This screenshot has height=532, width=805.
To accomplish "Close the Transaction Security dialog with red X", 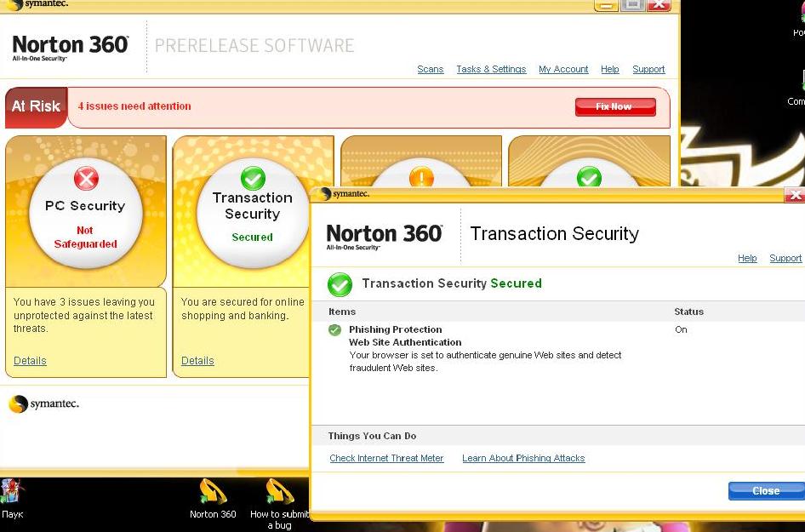I will 795,195.
